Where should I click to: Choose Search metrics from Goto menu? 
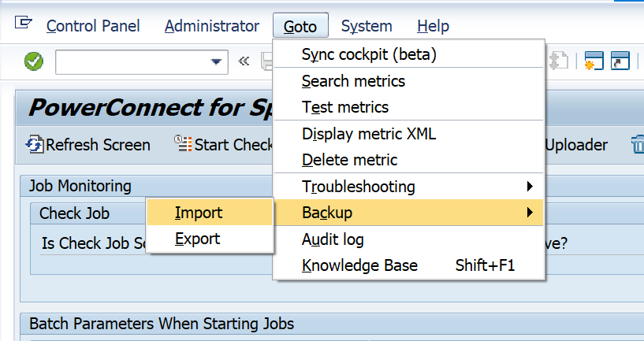pos(353,81)
